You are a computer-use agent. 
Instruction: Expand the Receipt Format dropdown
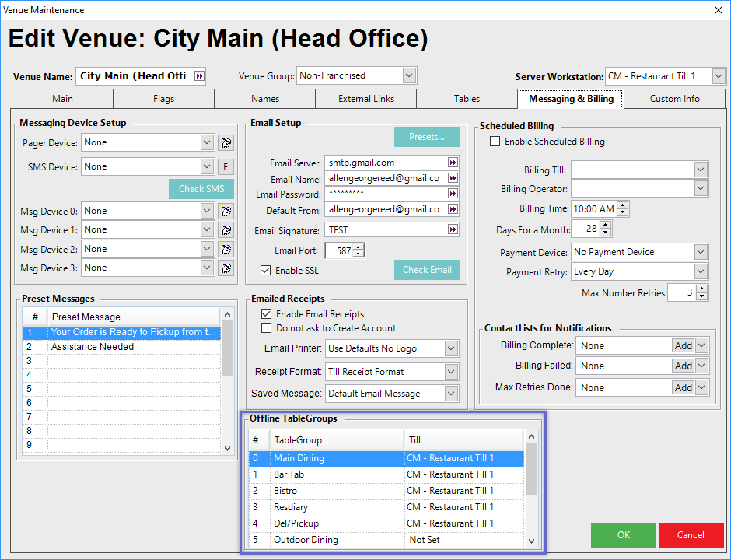(452, 372)
